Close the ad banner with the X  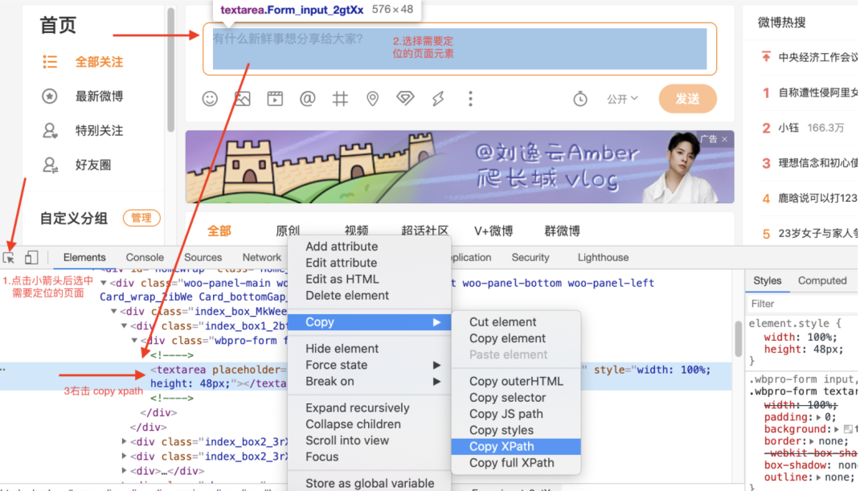click(724, 139)
